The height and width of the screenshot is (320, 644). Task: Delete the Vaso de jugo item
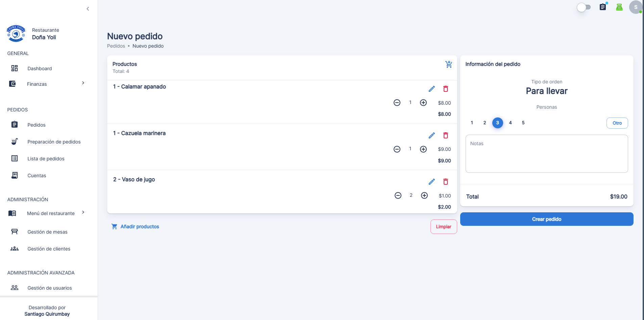[446, 182]
